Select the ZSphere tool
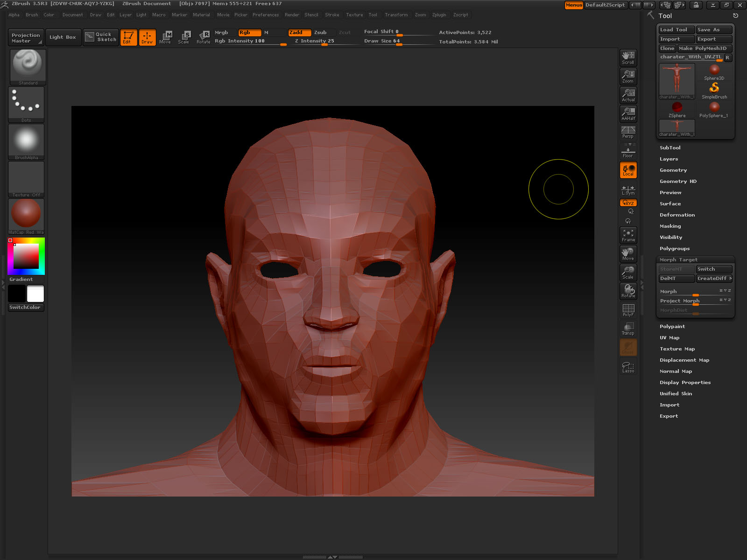747x560 pixels. coord(677,110)
